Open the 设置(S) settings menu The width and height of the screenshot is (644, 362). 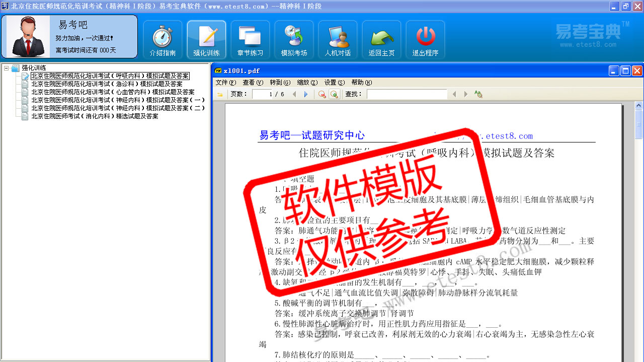tap(334, 83)
